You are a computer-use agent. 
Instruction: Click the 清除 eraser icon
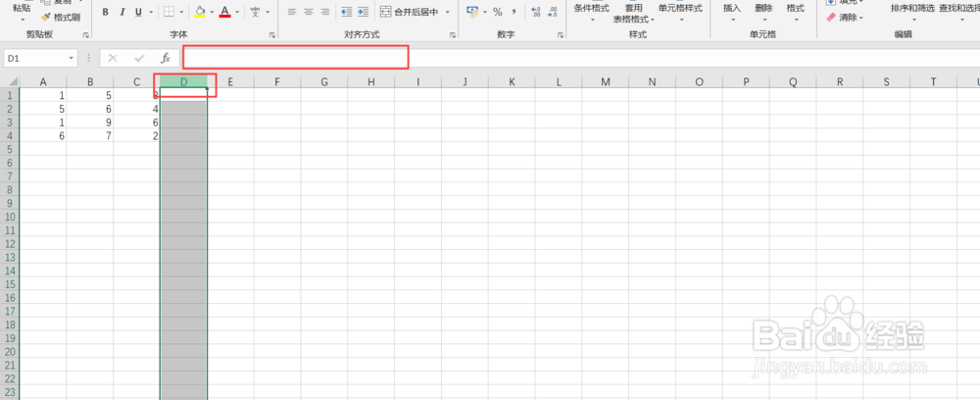[831, 18]
